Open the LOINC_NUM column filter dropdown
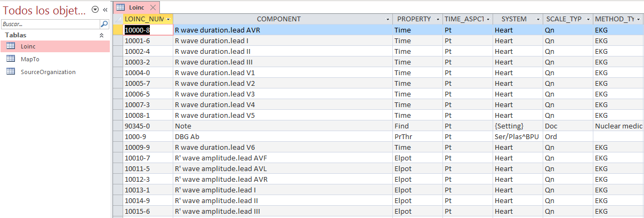This screenshot has height=218, width=644. click(x=168, y=19)
